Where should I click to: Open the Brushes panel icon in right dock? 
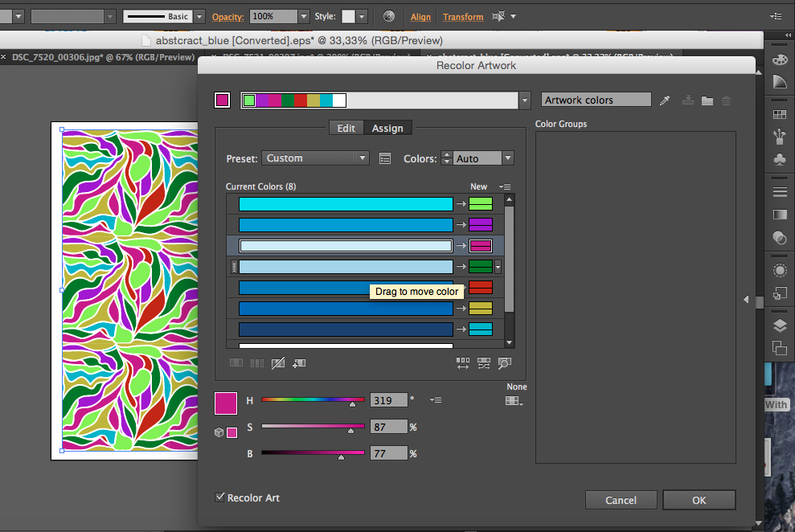[x=780, y=137]
